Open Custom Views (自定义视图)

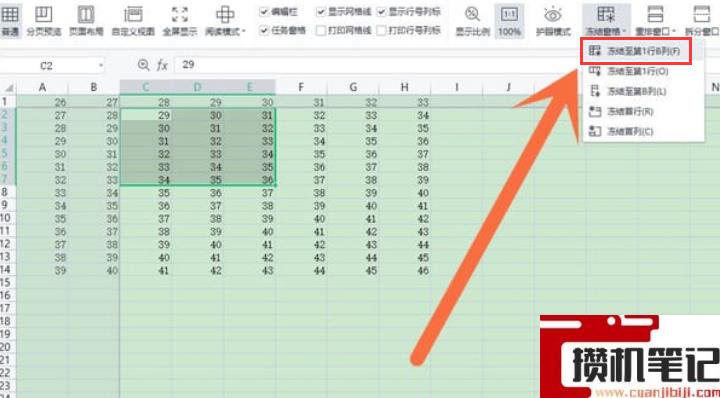[x=133, y=20]
